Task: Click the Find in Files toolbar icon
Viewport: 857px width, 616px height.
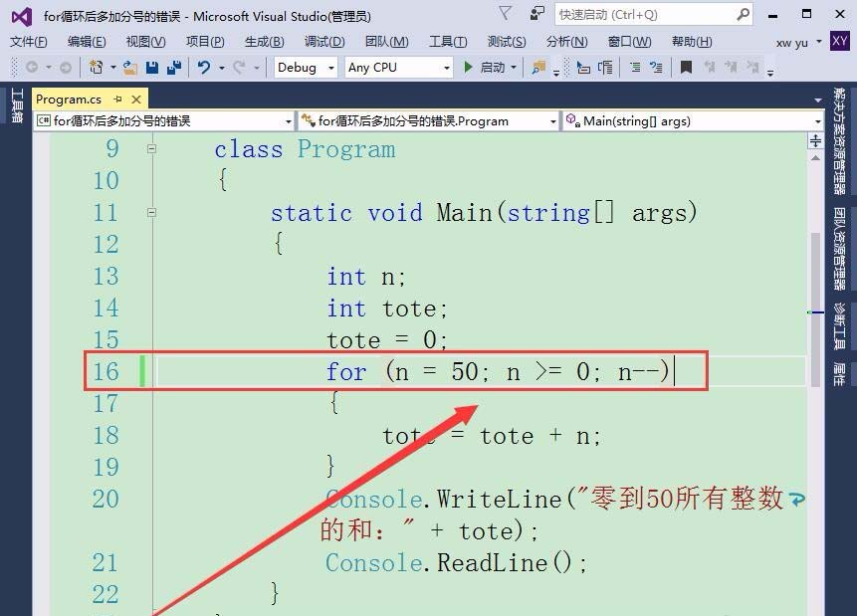Action: point(538,68)
